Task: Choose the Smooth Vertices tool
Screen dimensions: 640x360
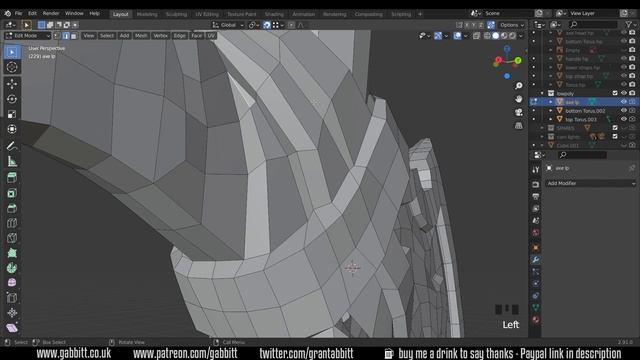Action: pos(12,282)
